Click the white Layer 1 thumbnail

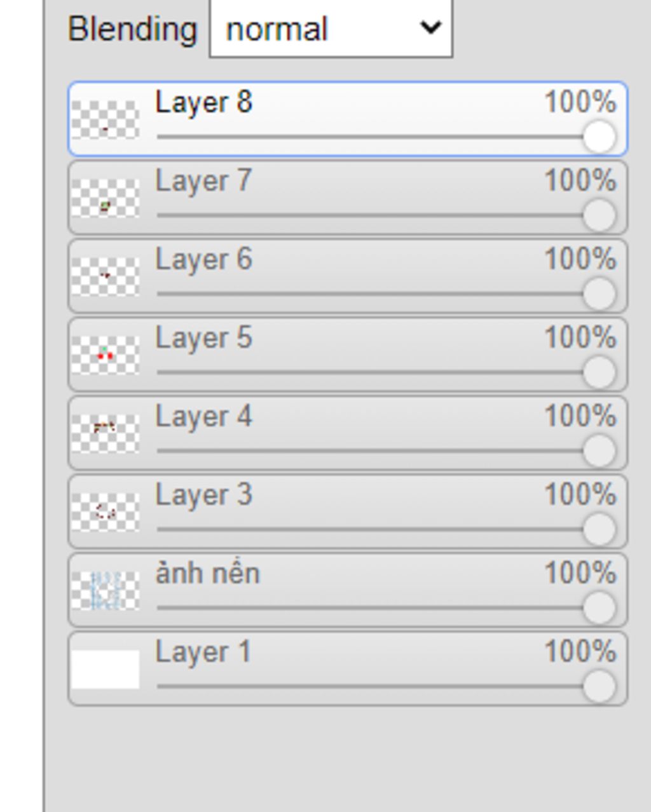tap(105, 669)
